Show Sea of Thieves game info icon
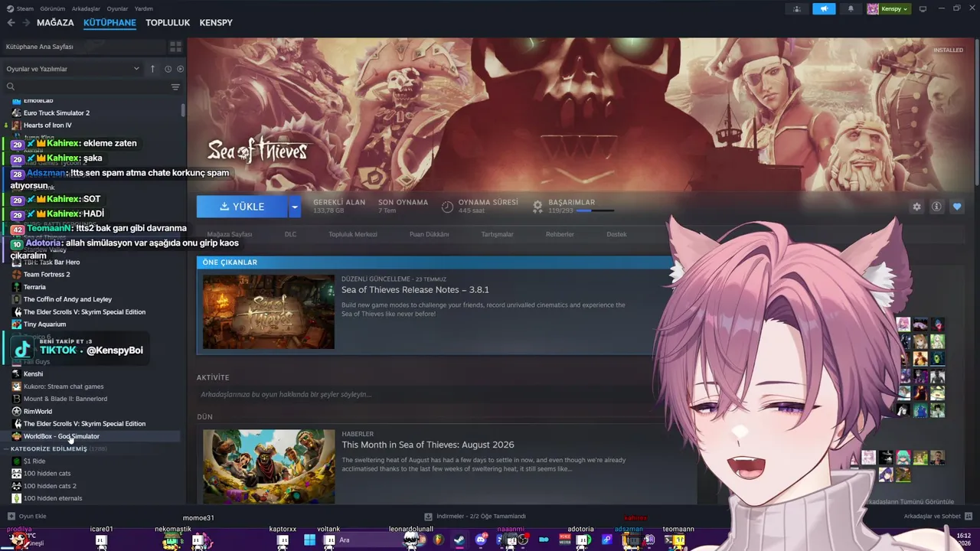Screen dimensions: 980x551 936,207
